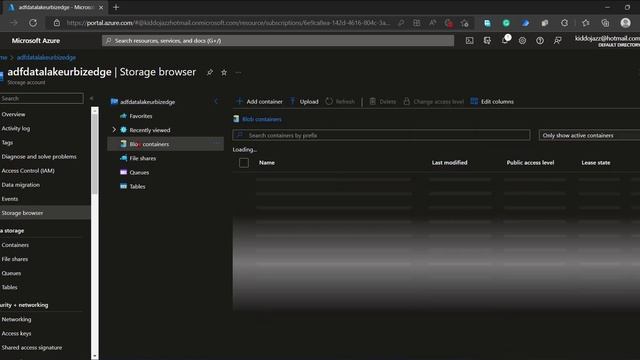Click Microsoft Azure home link
The height and width of the screenshot is (360, 640).
(36, 40)
